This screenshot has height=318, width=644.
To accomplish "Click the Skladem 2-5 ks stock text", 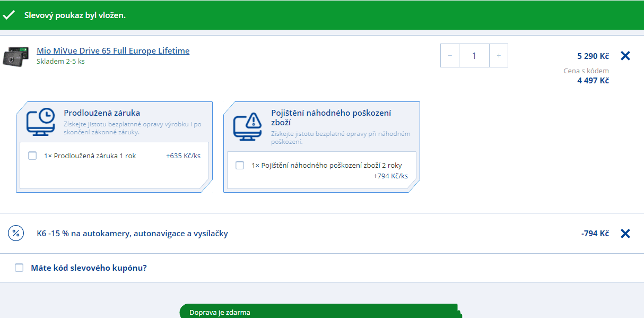I will [x=60, y=61].
